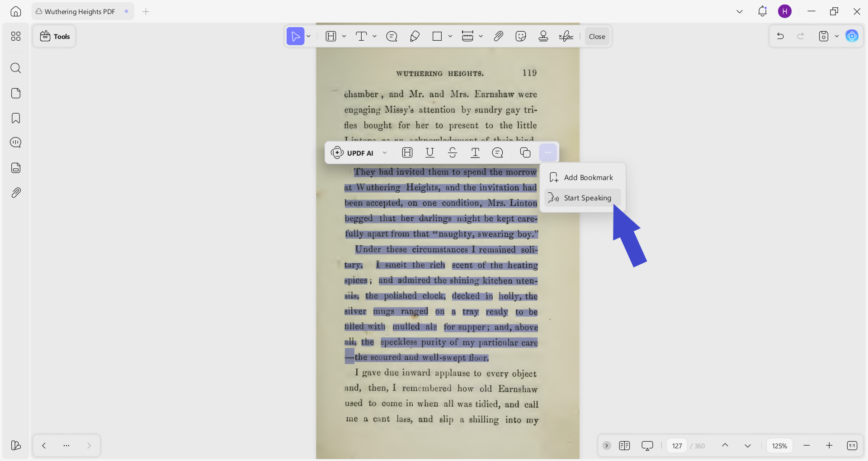
Task: Open the UPDF AI assistant icon
Action: coord(852,36)
